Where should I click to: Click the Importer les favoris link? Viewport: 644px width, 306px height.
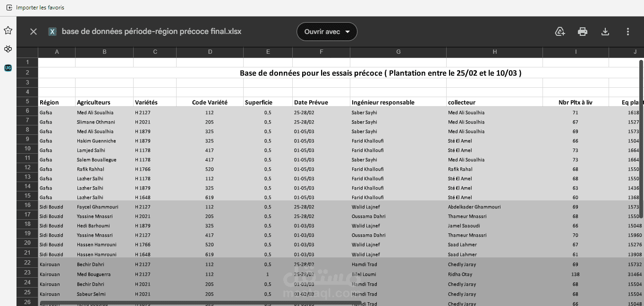tap(40, 8)
